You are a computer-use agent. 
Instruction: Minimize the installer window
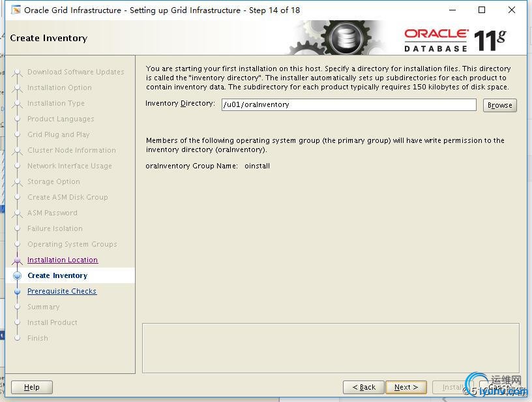[x=452, y=10]
